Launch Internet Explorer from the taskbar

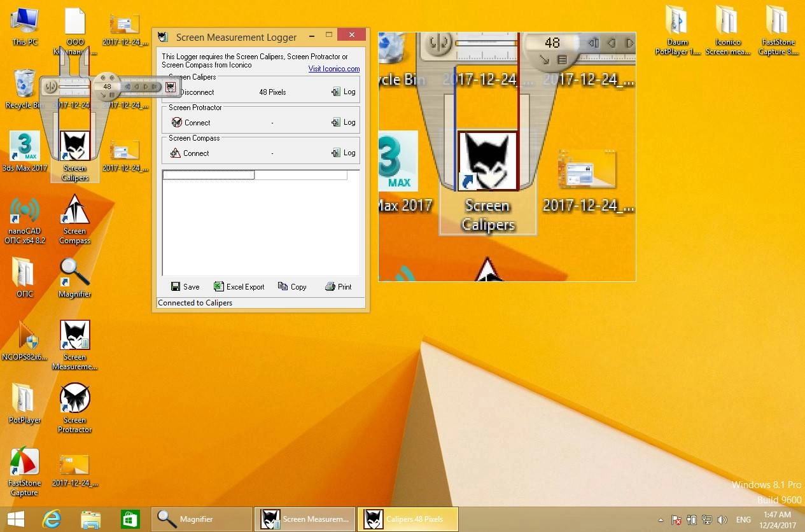[x=52, y=519]
